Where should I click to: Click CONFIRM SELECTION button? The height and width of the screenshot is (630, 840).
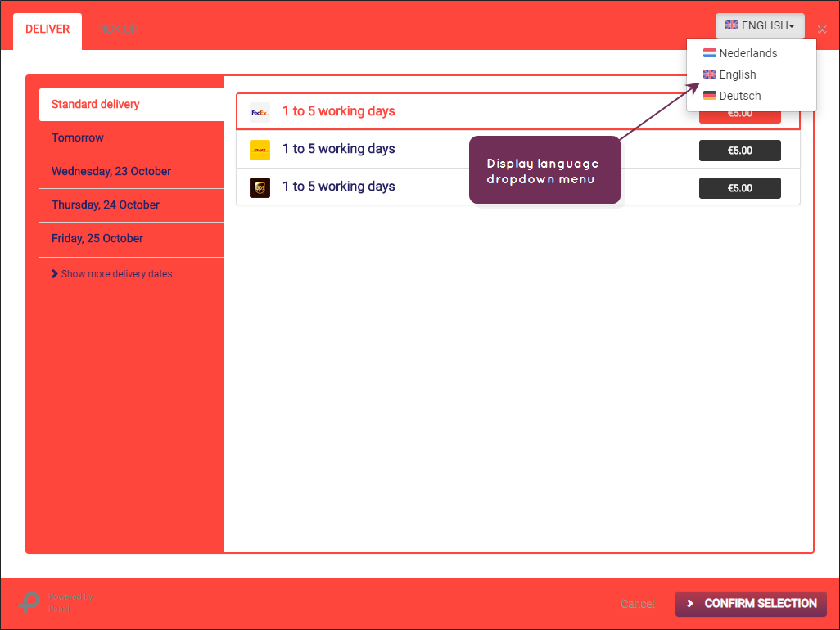(751, 604)
